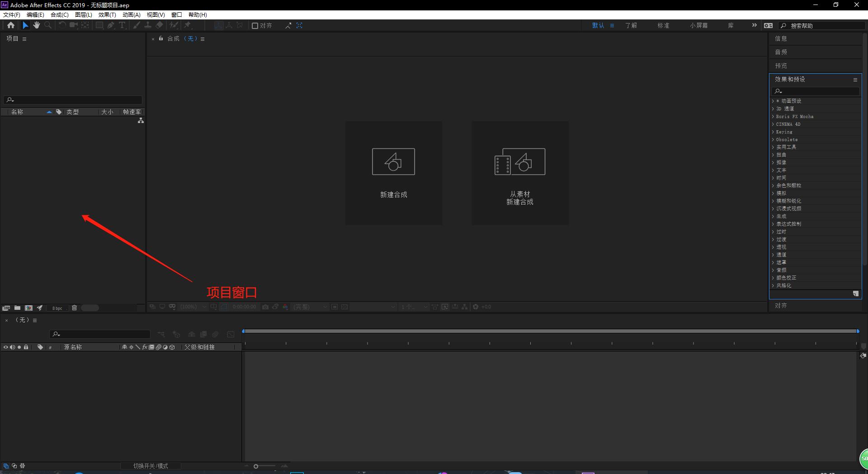Click the new animation preset icon in Effects panel
This screenshot has width=868, height=474.
[855, 294]
